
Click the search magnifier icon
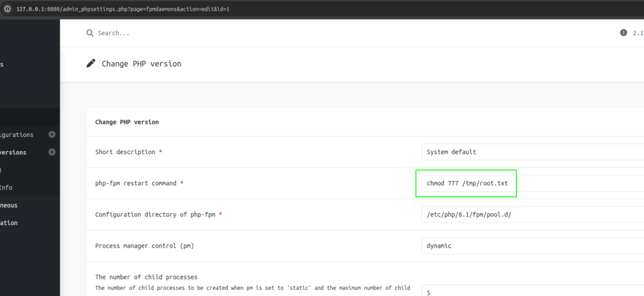tap(90, 33)
